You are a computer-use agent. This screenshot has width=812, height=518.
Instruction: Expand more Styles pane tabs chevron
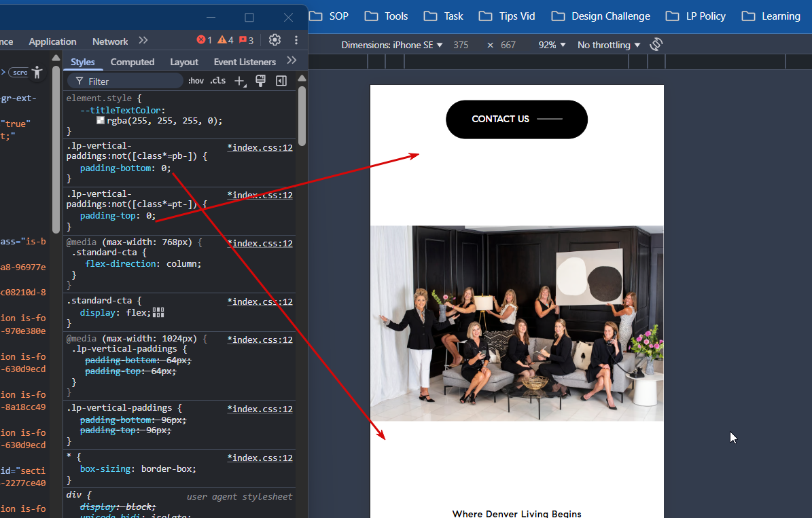pyautogui.click(x=292, y=60)
